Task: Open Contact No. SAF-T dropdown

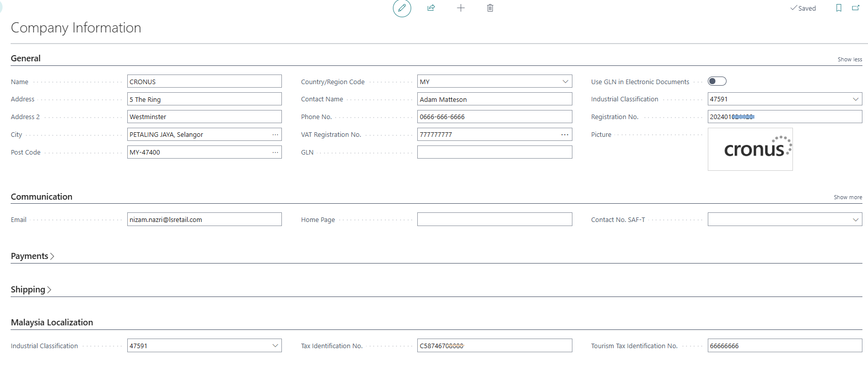Action: click(x=855, y=220)
